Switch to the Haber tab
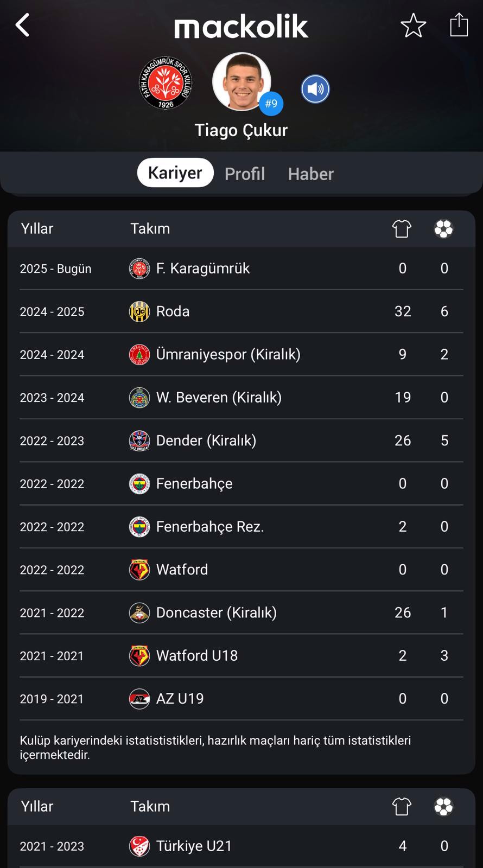This screenshot has width=483, height=868. (310, 174)
